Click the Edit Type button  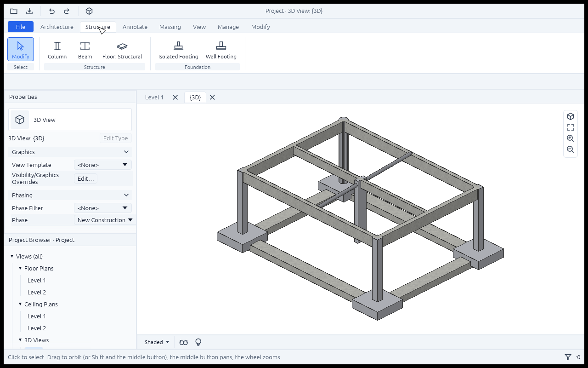click(x=116, y=138)
